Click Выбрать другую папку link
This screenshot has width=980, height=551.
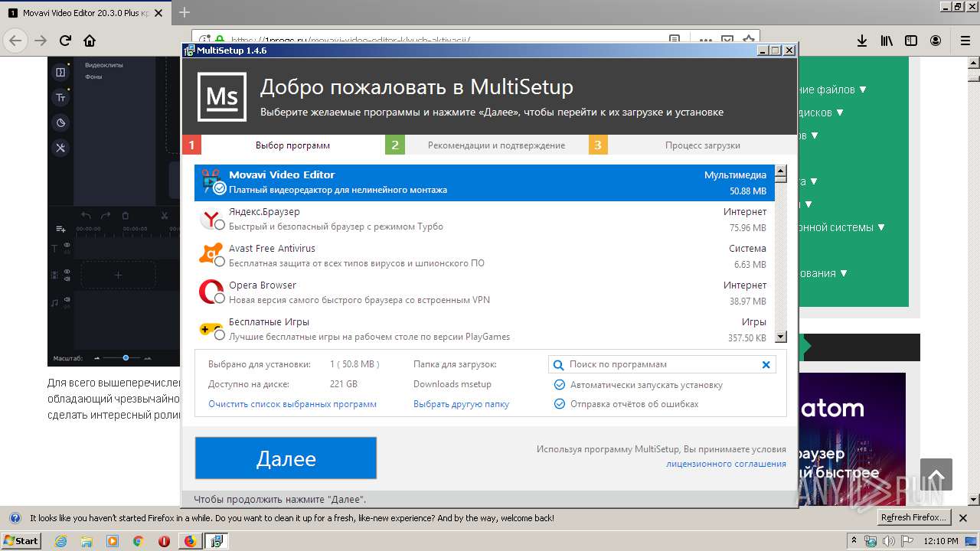[x=461, y=404]
